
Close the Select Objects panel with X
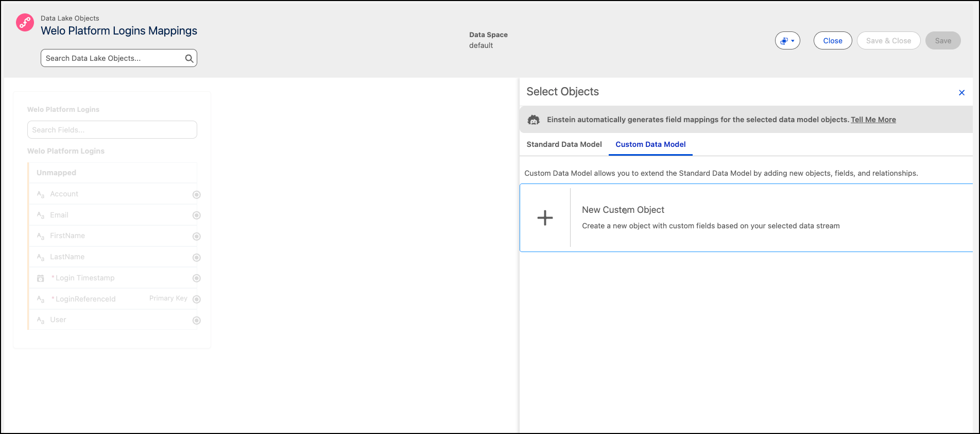[961, 93]
